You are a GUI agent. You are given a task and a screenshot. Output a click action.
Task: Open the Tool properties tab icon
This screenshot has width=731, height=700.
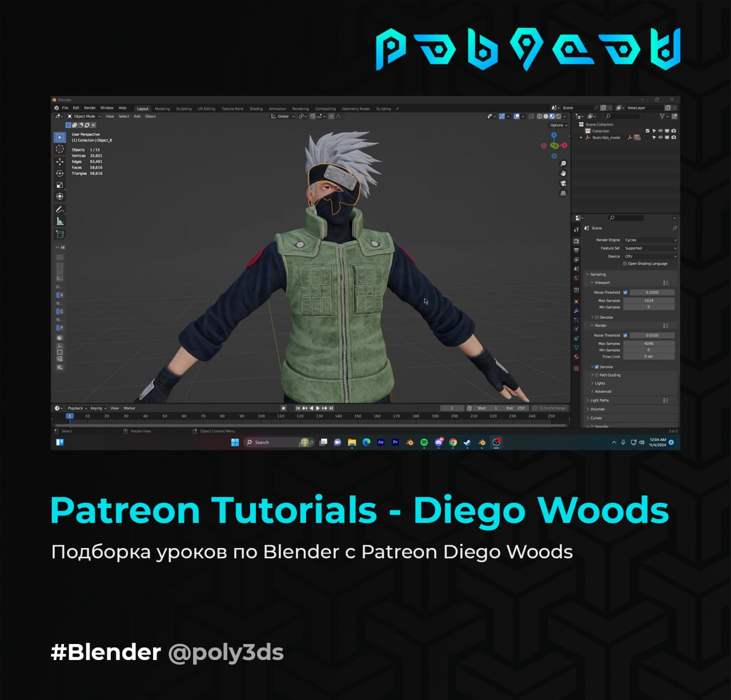pos(576,229)
